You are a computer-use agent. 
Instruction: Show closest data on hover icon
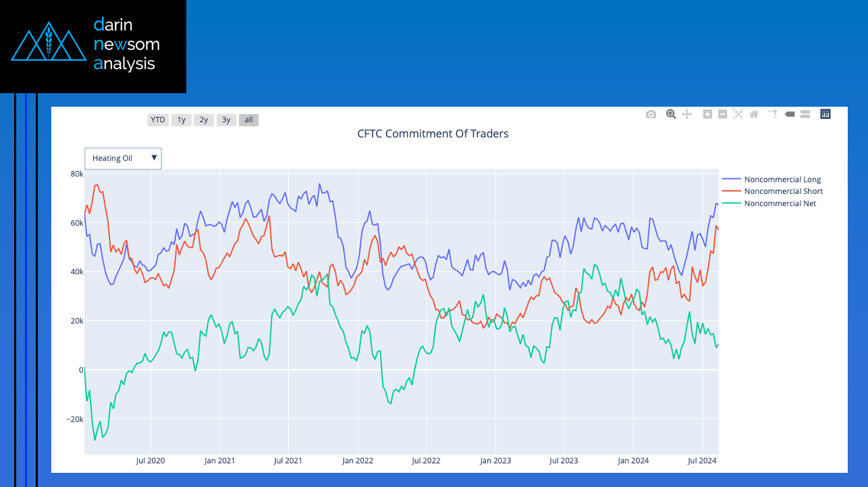tap(789, 115)
